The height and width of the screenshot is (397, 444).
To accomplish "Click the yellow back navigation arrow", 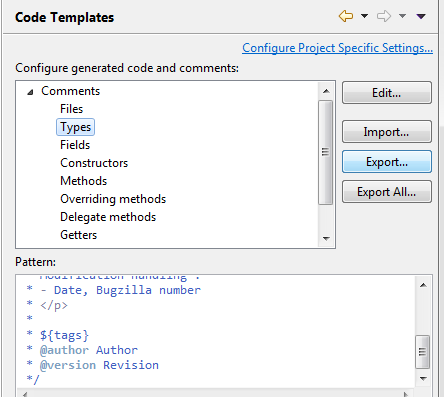I will 346,16.
